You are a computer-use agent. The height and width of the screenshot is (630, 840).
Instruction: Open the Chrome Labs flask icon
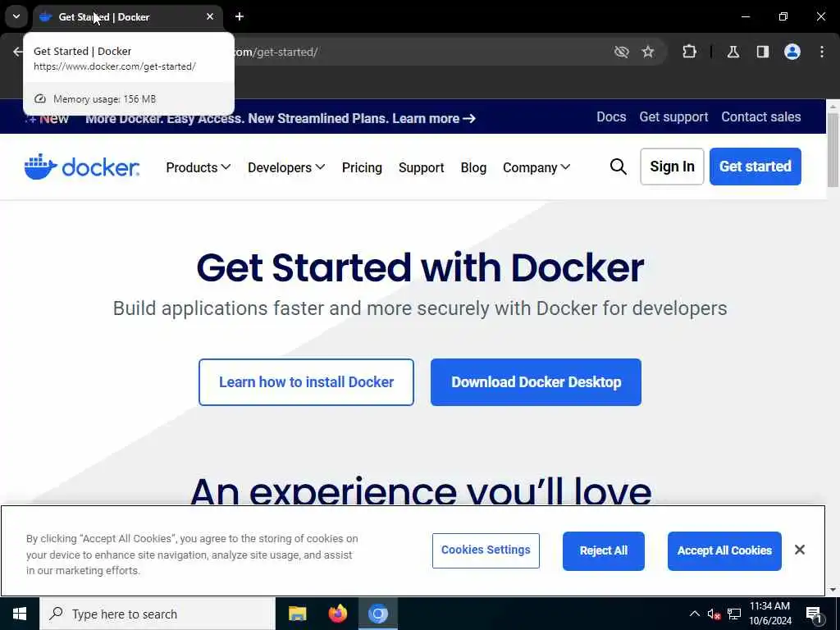(x=733, y=52)
